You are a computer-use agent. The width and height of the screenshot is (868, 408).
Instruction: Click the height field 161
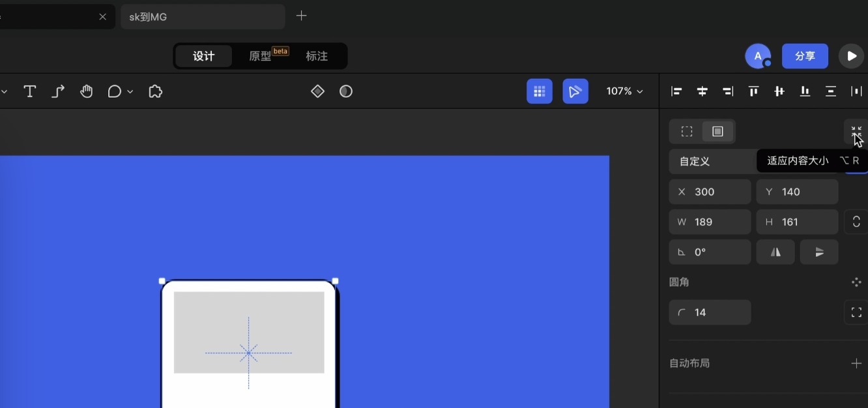[797, 222]
